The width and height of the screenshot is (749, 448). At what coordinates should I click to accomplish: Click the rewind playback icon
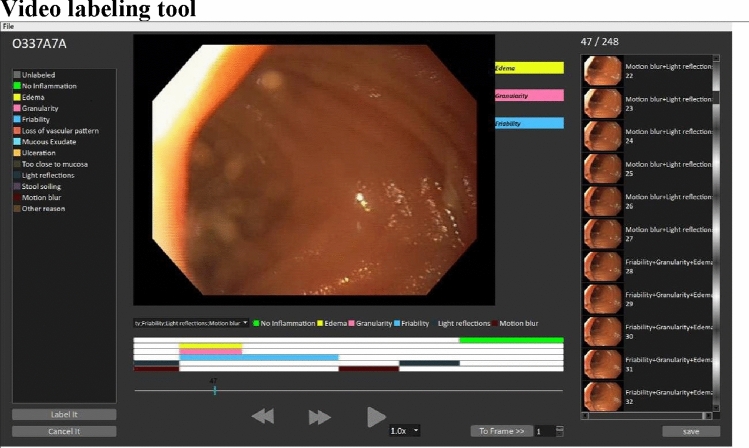tap(263, 416)
